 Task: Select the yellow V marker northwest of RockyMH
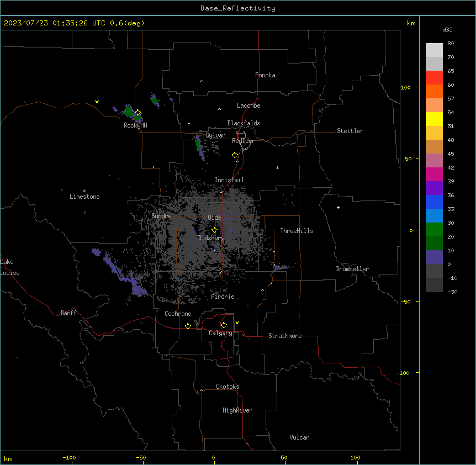click(97, 102)
